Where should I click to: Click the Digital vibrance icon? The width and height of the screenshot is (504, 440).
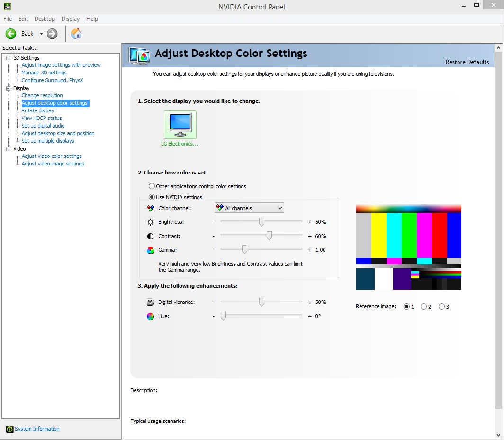pos(151,302)
